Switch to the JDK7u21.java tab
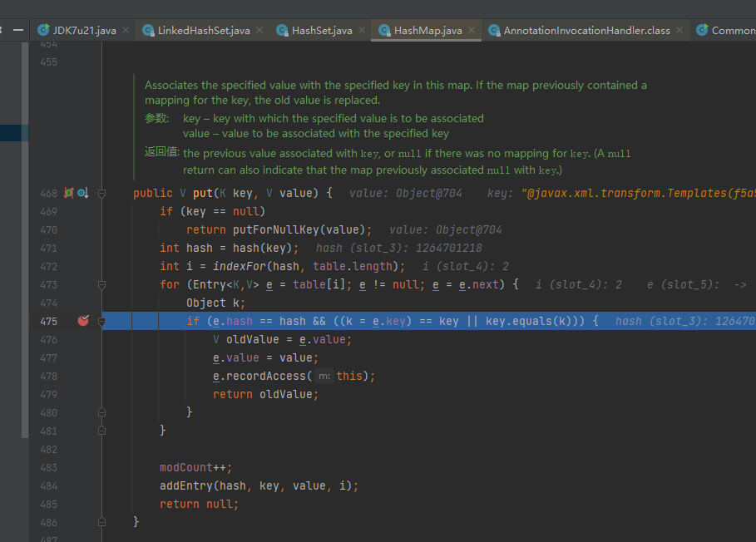Screen dimensions: 756x542 (x=84, y=30)
